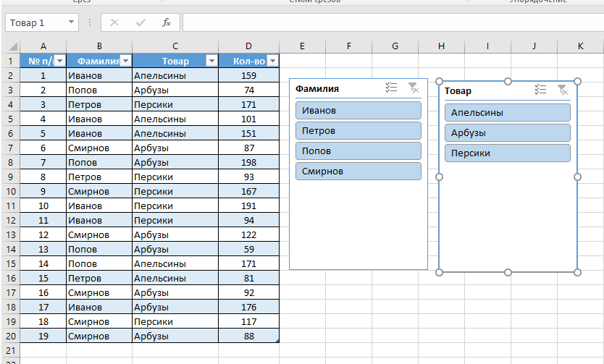Select row 21 header
The image size is (604, 364).
10,350
